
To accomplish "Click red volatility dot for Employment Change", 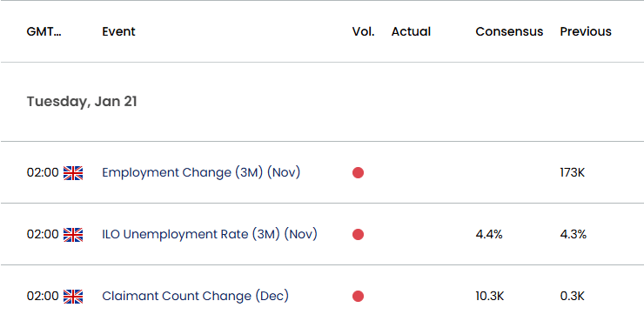I will coord(358,173).
